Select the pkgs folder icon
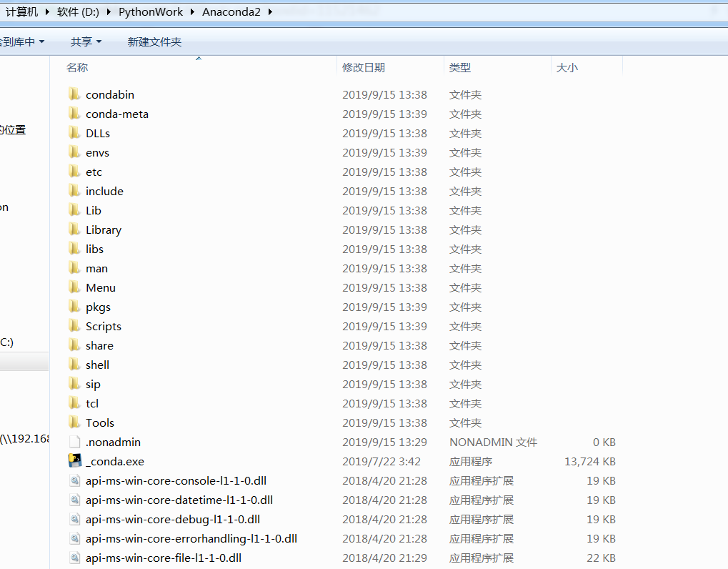This screenshot has width=728, height=569. tap(74, 307)
